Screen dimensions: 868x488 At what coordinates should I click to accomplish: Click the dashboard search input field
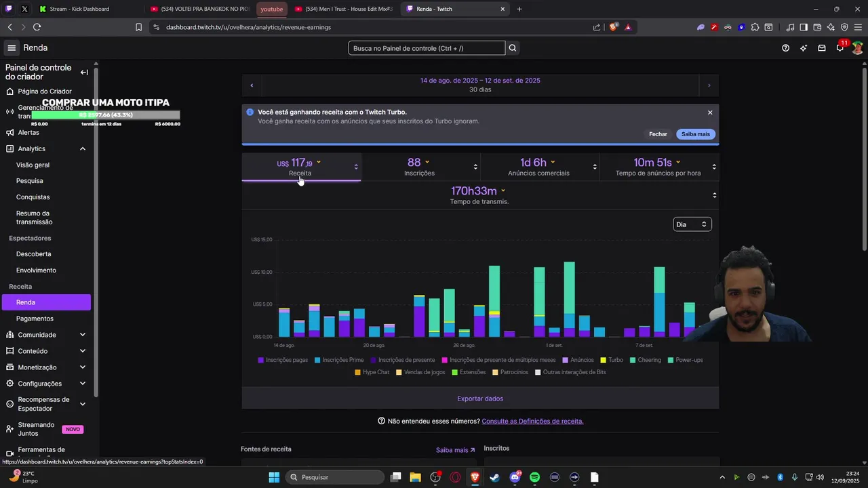[x=427, y=48]
